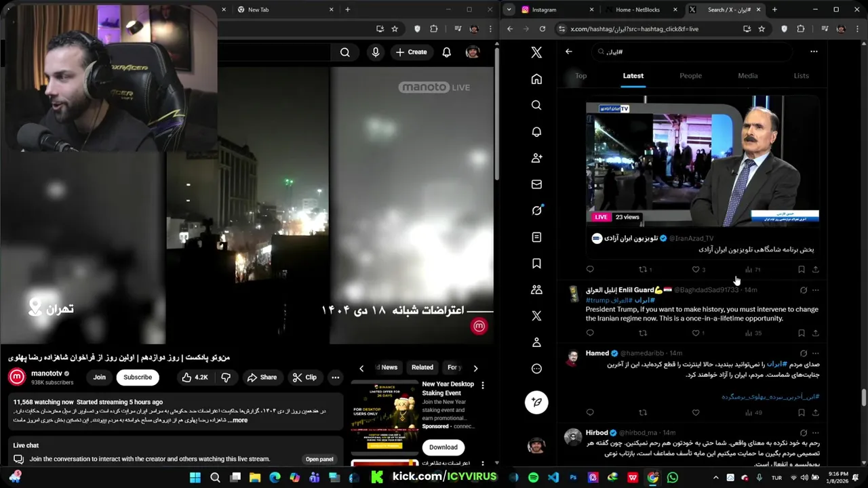Open the manototv channel avatar
This screenshot has height=488, width=868.
18,377
